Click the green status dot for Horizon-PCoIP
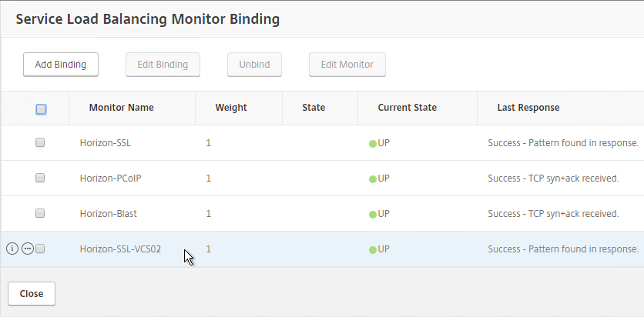The height and width of the screenshot is (317, 644). click(x=373, y=179)
